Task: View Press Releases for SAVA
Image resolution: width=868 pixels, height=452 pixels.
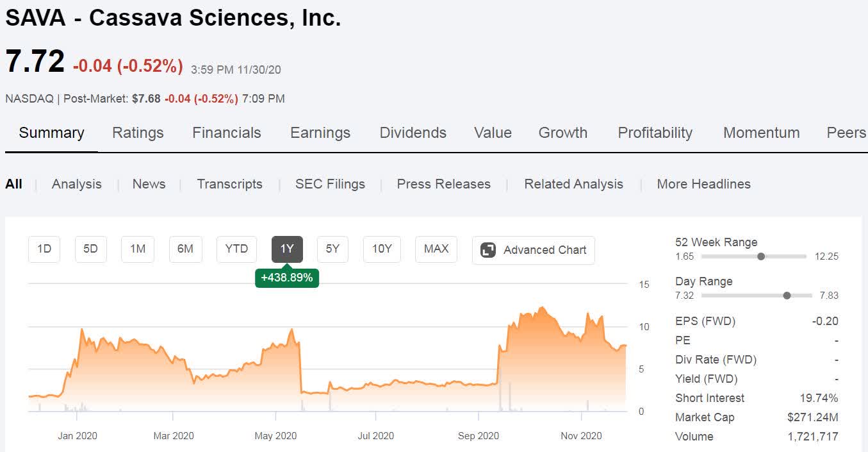Action: [443, 184]
